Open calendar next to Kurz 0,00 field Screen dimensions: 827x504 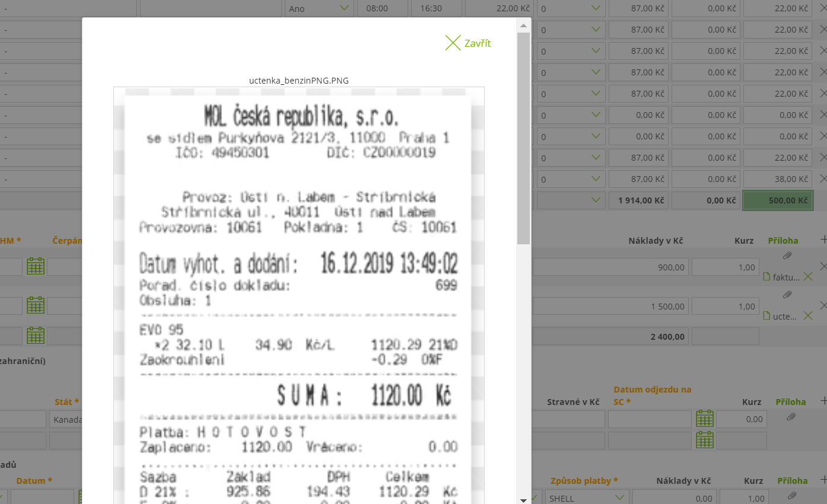[x=704, y=419]
